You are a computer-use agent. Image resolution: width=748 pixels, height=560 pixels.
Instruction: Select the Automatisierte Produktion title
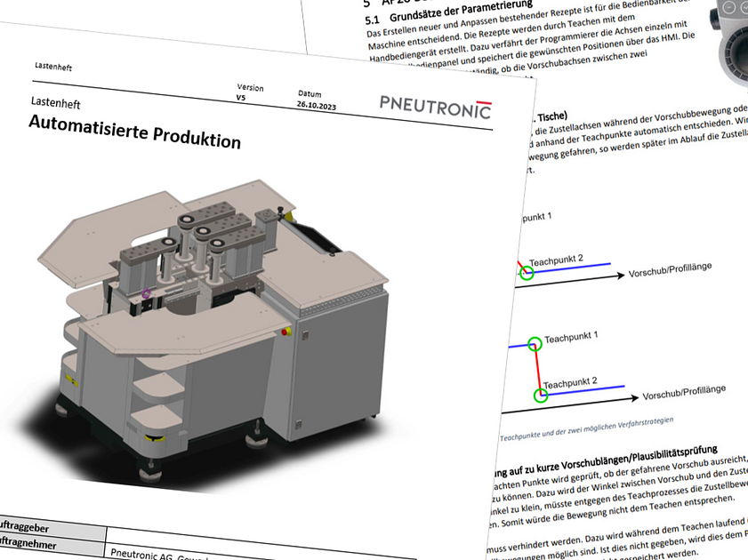(x=135, y=132)
